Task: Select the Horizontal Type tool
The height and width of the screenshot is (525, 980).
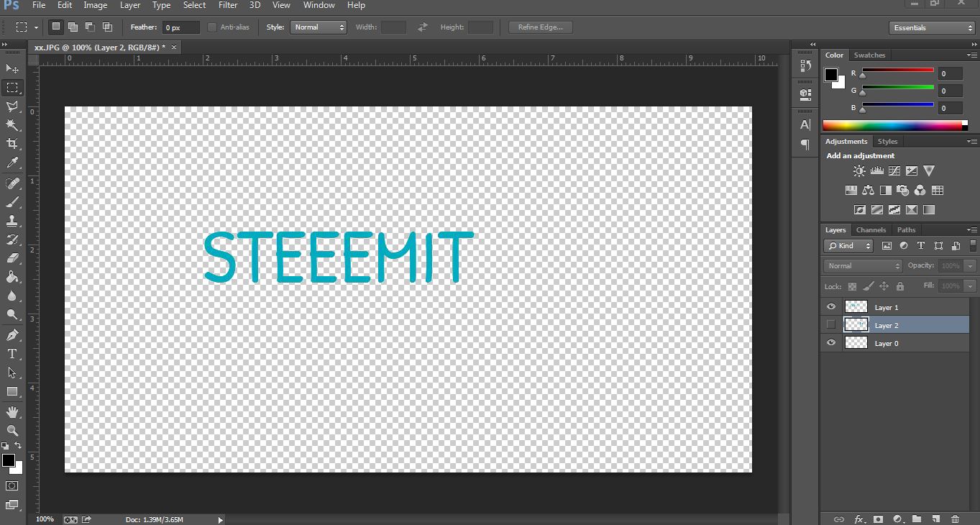Action: [12, 354]
